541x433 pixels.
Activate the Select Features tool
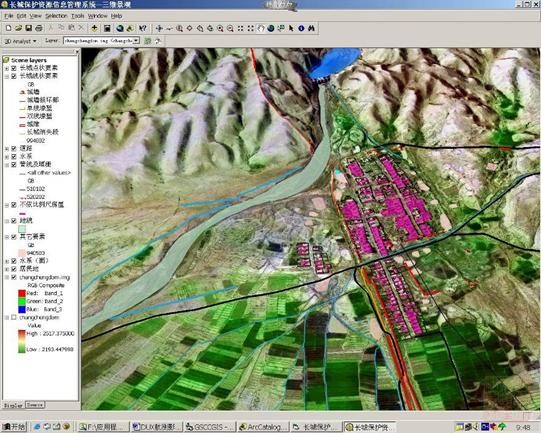281,28
